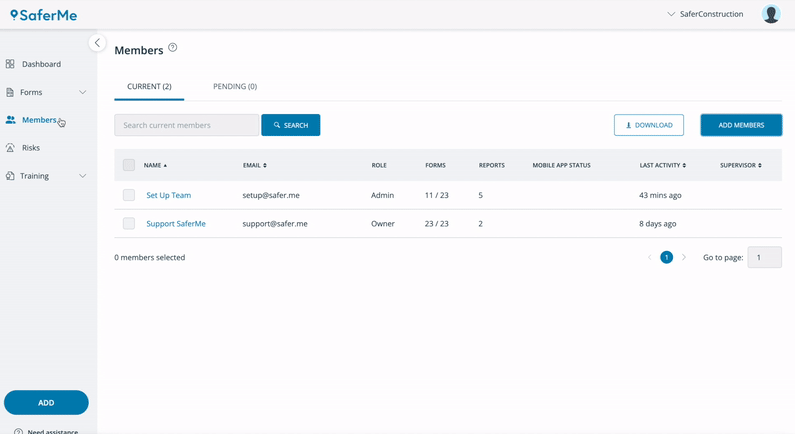The image size is (795, 434).
Task: Open Forms in the sidebar
Action: click(31, 92)
